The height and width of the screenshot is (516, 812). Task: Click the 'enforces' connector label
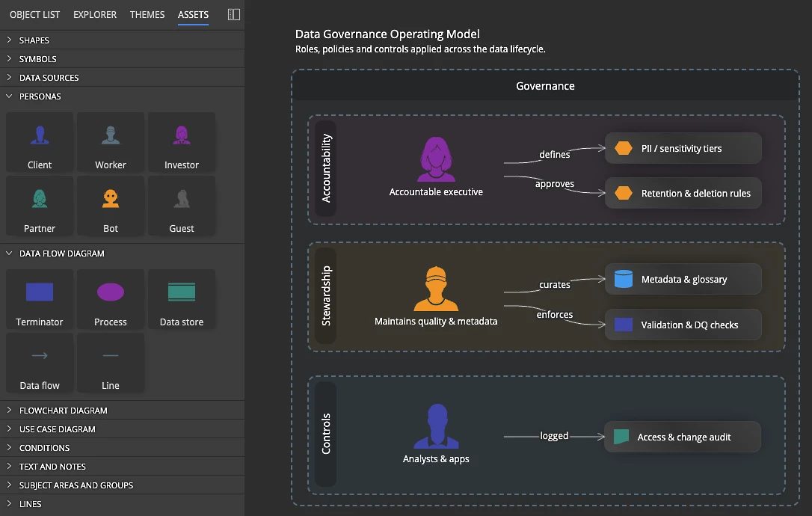tap(555, 315)
